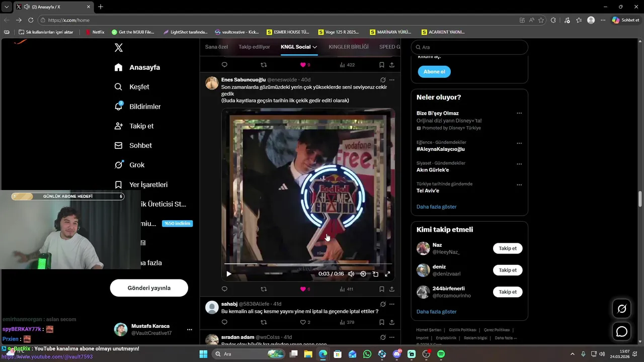Open Grok action on sıradan adam's post
This screenshot has width=644, height=362.
click(383, 337)
